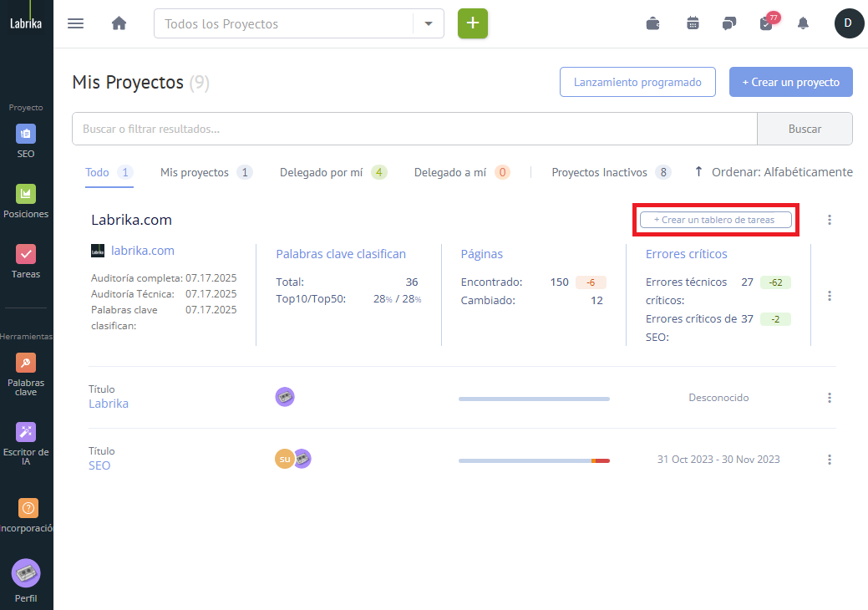Open the labrika.com link

click(x=143, y=251)
